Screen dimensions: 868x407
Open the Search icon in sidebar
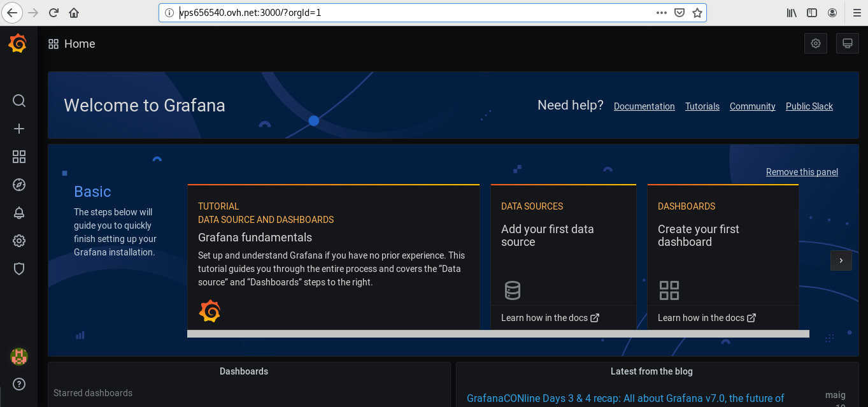click(19, 101)
